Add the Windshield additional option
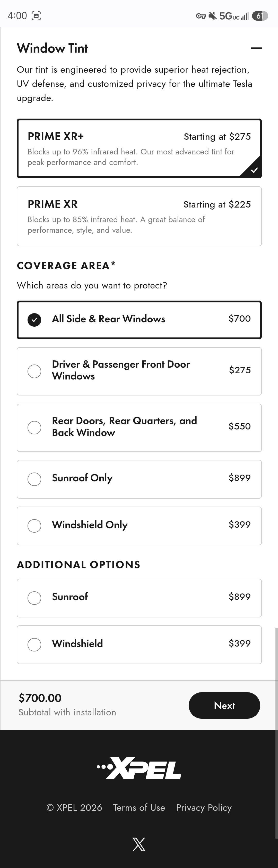Image resolution: width=278 pixels, height=868 pixels. click(x=34, y=644)
